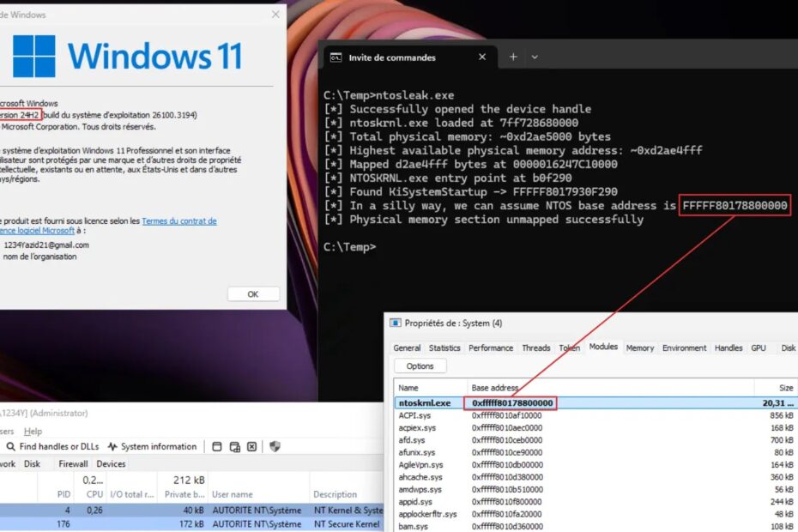
Task: Switch to the Modules tab
Action: tap(603, 347)
